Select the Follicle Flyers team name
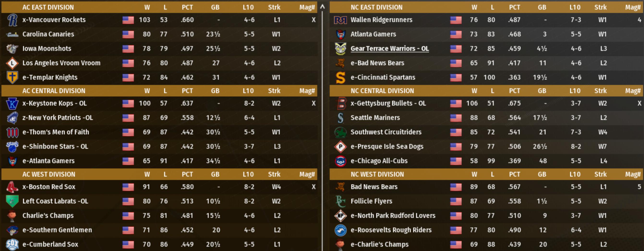 (371, 201)
